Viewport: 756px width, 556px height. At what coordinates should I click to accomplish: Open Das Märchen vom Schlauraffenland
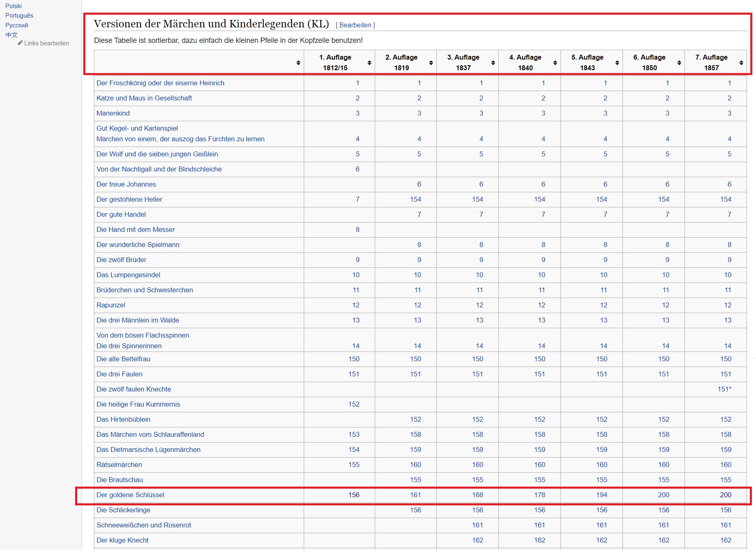point(150,434)
